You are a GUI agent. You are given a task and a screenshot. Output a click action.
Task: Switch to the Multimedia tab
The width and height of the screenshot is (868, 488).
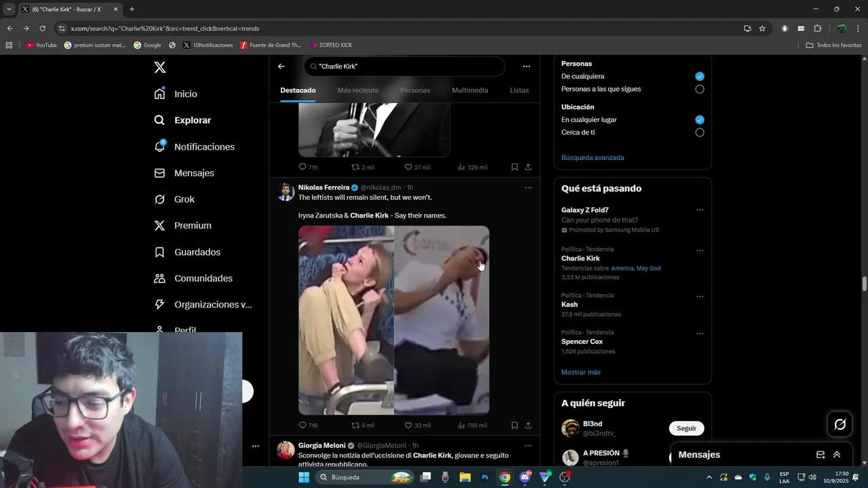470,90
